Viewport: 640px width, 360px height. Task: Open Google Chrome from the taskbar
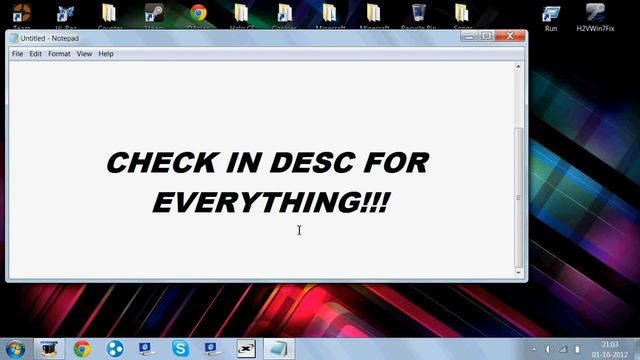pos(82,349)
